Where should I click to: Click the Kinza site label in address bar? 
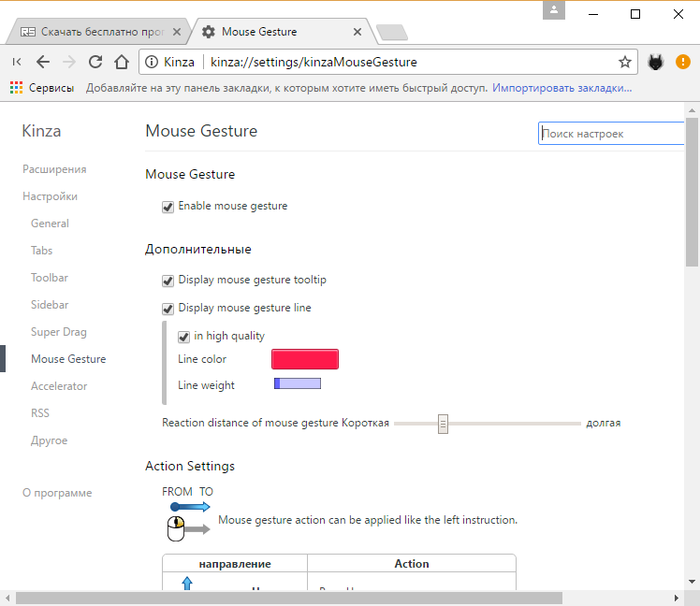pos(179,62)
